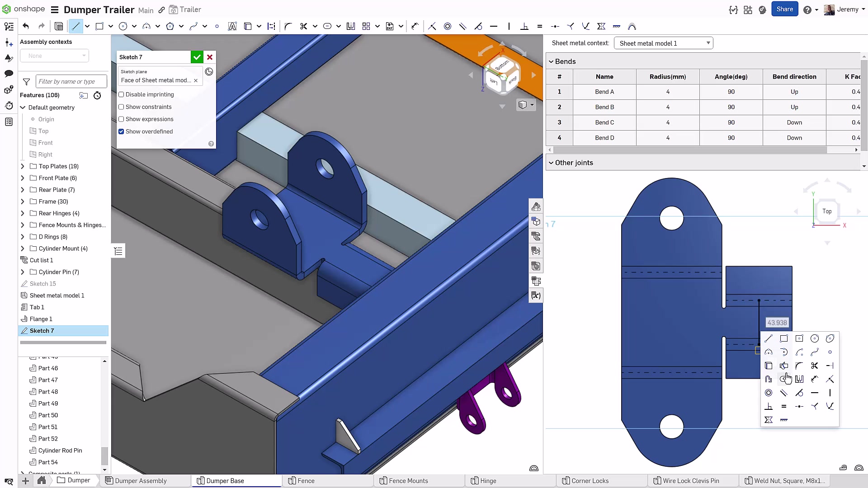Open the Comments speech bubble in left sidebar

(9, 74)
